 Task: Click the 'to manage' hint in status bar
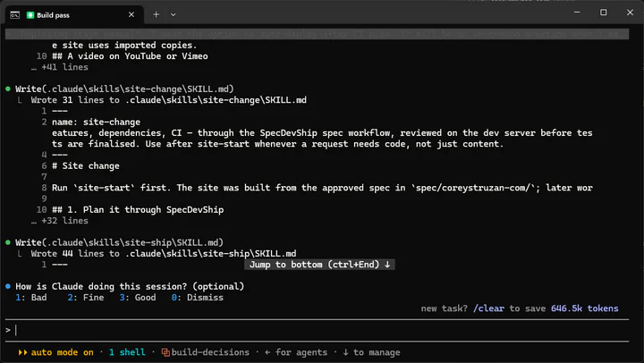pyautogui.click(x=371, y=352)
